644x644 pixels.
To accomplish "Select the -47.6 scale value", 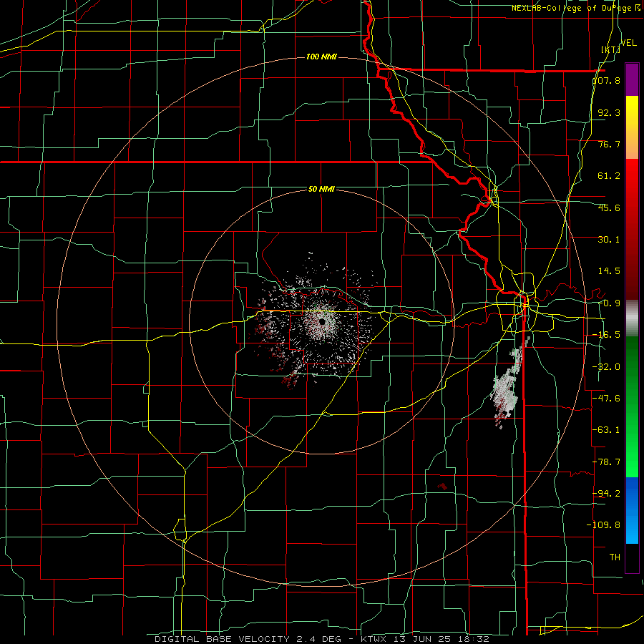I will tap(606, 399).
